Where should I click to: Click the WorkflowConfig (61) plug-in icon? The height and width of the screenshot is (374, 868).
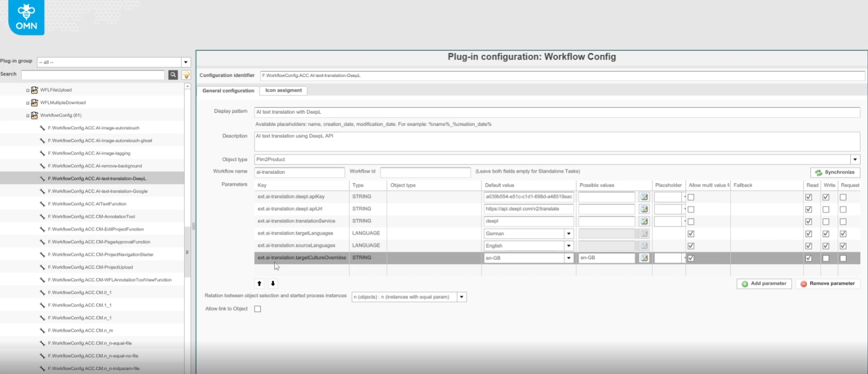pyautogui.click(x=34, y=115)
